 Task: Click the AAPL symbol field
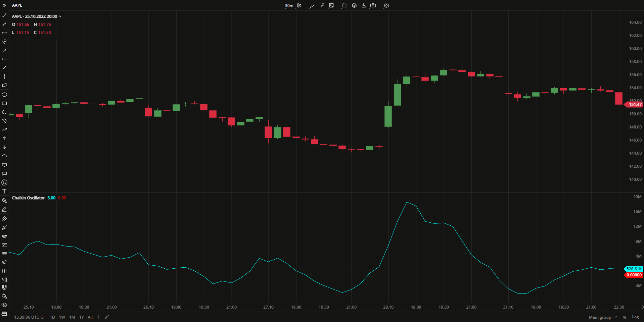point(17,5)
